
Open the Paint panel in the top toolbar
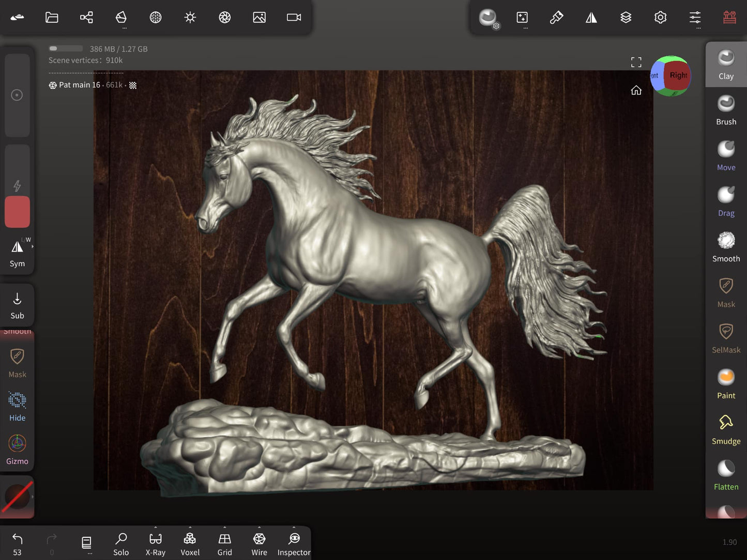click(556, 17)
